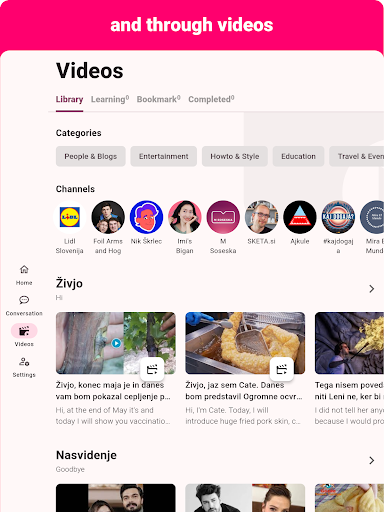Viewport: 384px width, 512px height.
Task: Open first Nasvidenje video thumbnail
Action: 116,498
